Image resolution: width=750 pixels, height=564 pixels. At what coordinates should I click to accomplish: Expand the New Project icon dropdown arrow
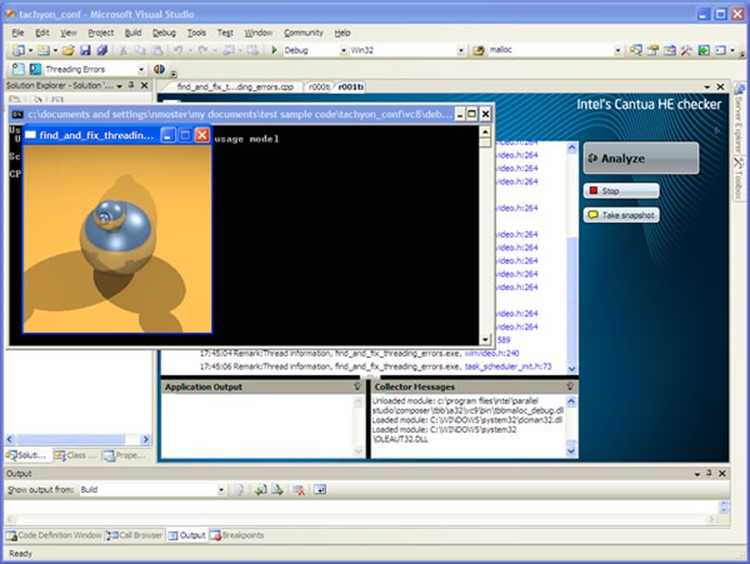(30, 50)
